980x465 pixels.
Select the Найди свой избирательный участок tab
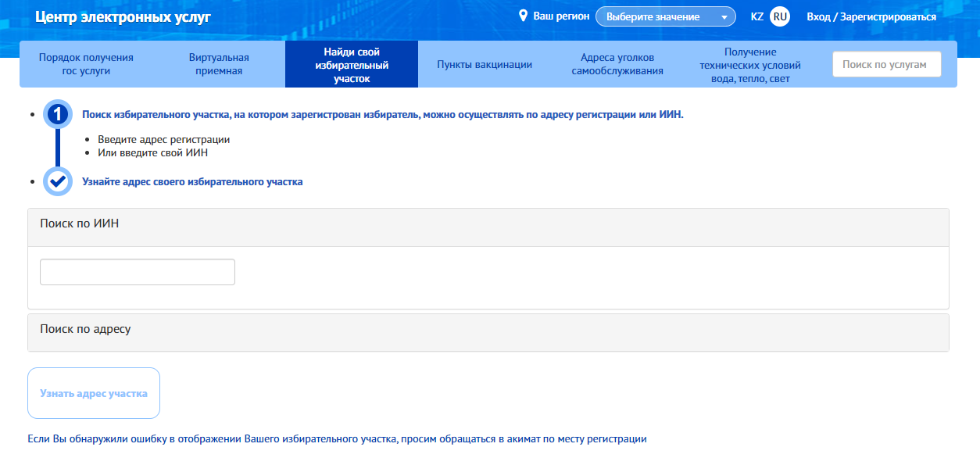[x=352, y=65]
